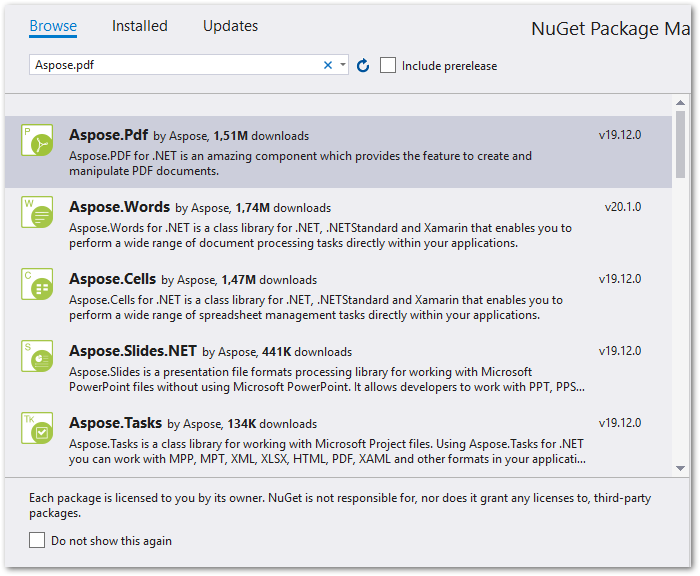
Task: Click the Aspose.Slides.NET v19.12.0 version label
Action: (x=620, y=351)
